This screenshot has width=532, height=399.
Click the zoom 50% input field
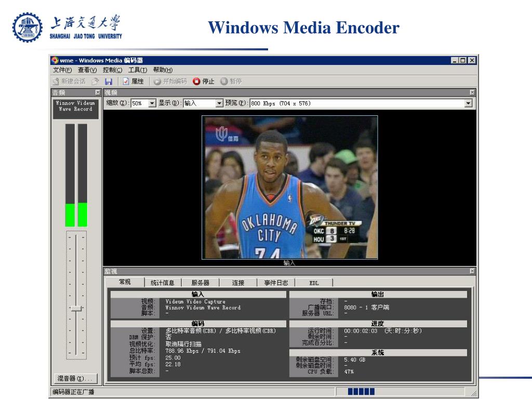coord(140,103)
